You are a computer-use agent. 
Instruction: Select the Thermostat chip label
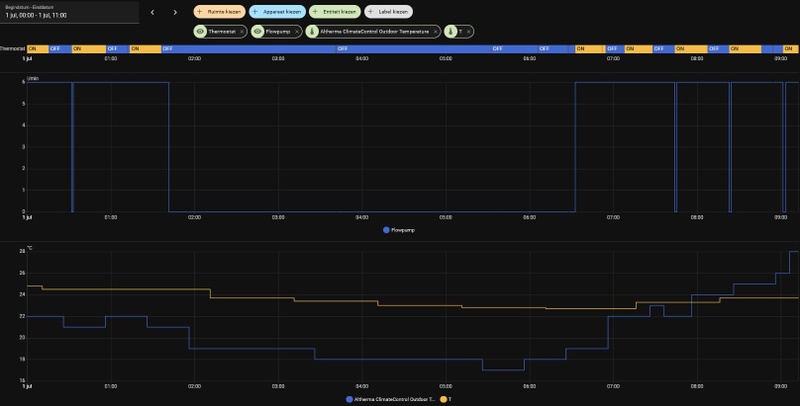click(222, 32)
